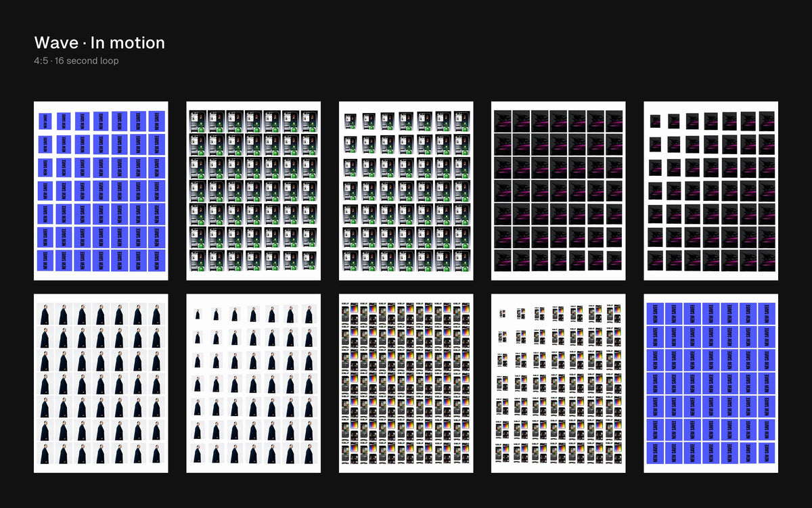Viewport: 812px width, 508px height.
Task: Click the "4:5 · 16 second loop" subtitle
Action: point(76,61)
